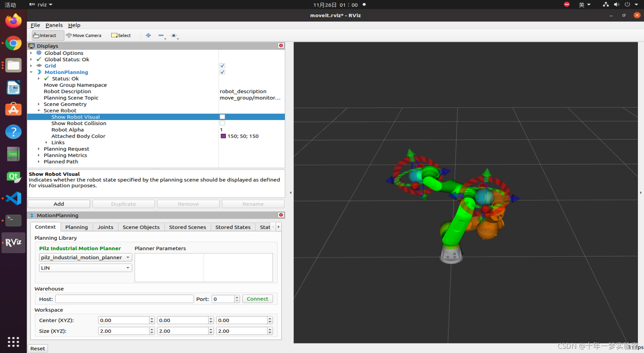The height and width of the screenshot is (353, 644).
Task: Uncheck the Grid display checkbox
Action: [222, 66]
